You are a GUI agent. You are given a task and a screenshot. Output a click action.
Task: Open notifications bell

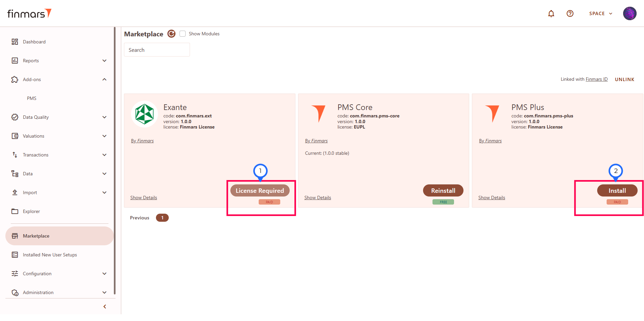551,13
